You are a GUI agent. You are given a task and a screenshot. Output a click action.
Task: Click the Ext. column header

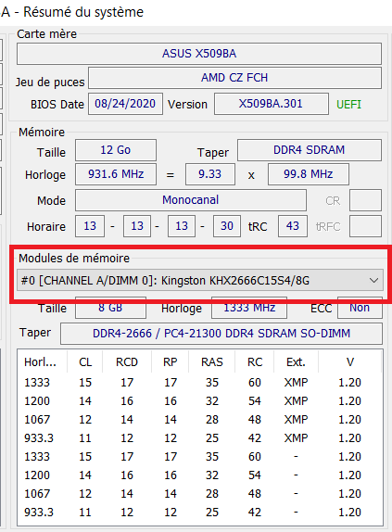(296, 362)
